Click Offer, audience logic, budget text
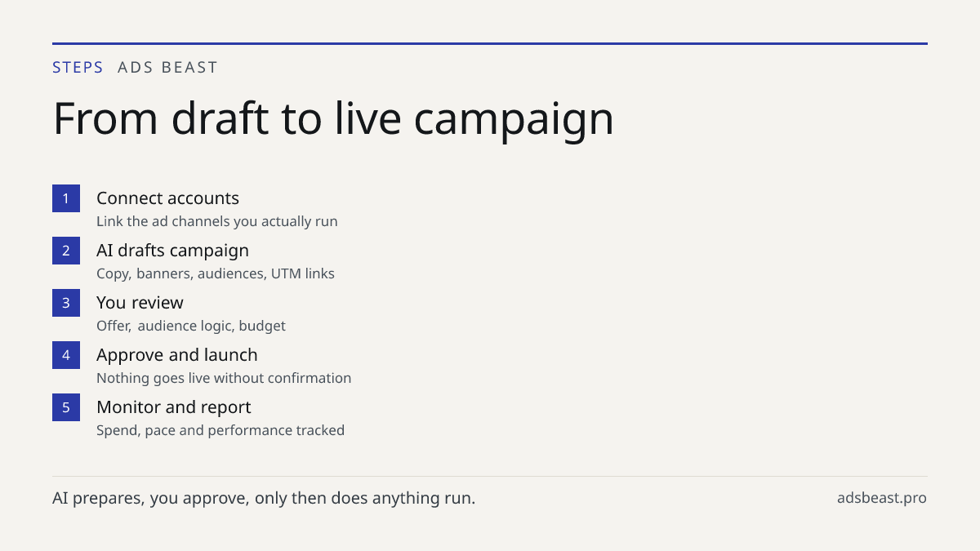Screen dimensions: 980x551 click(x=191, y=326)
